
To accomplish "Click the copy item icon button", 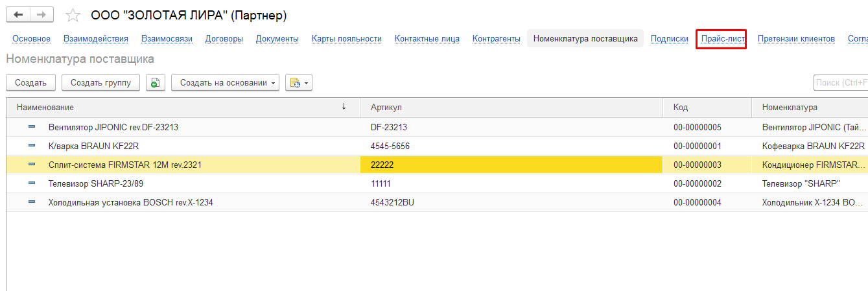I will click(156, 82).
